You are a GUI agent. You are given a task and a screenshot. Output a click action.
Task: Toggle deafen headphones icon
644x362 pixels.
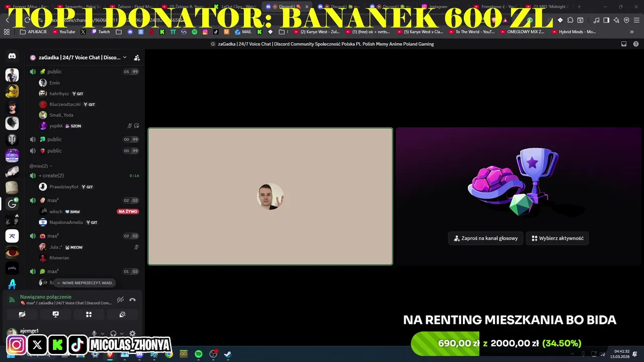coord(113,333)
